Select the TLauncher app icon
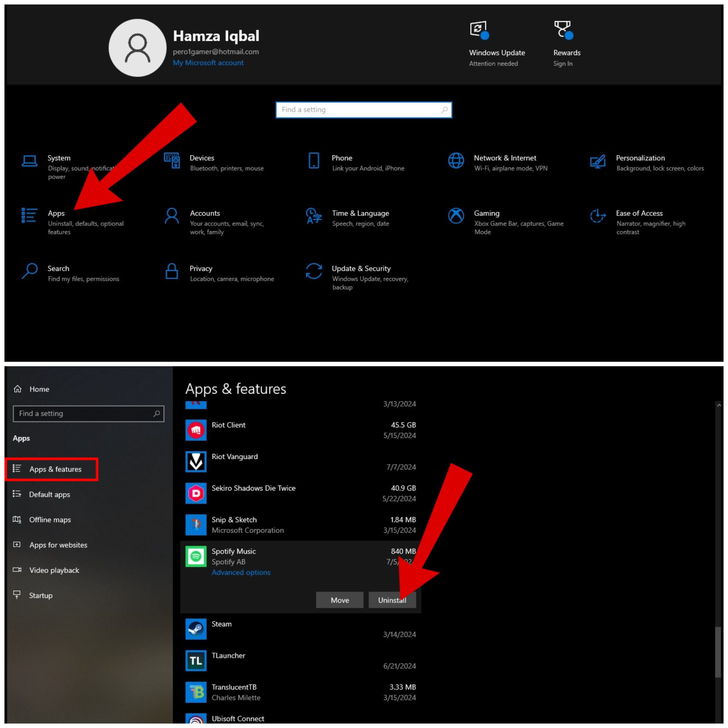 (196, 661)
